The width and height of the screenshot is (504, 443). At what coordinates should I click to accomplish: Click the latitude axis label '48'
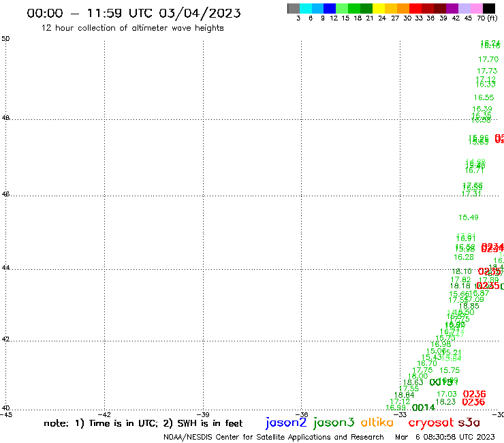pos(5,118)
